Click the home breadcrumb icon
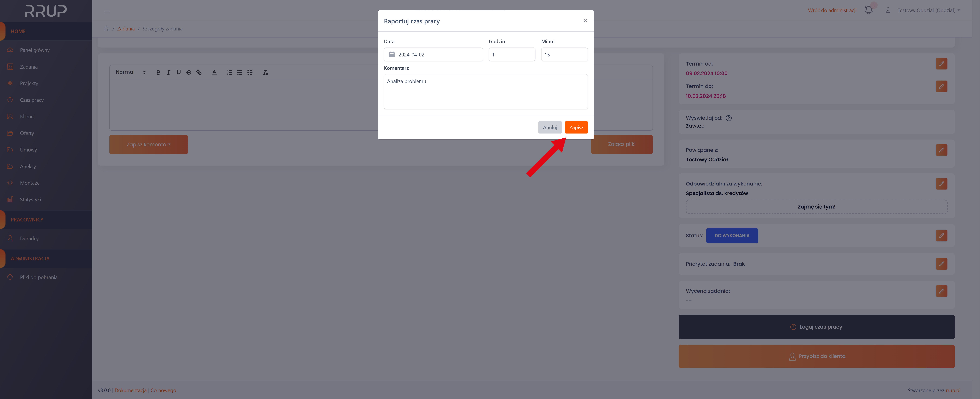This screenshot has width=980, height=399. (x=107, y=29)
